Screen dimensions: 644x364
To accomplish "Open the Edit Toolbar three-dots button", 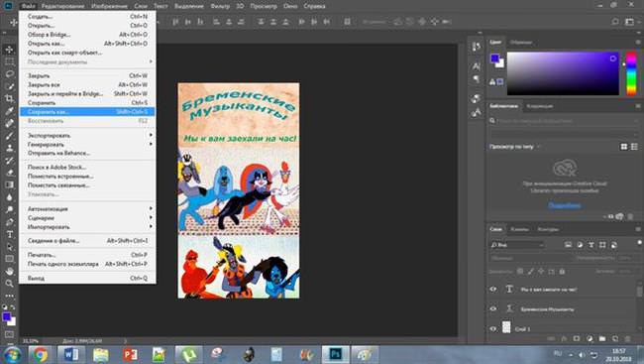I will click(x=9, y=296).
